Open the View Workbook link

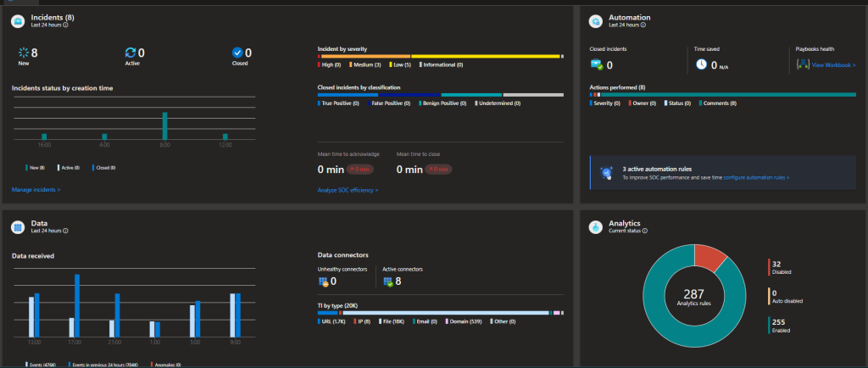833,64
